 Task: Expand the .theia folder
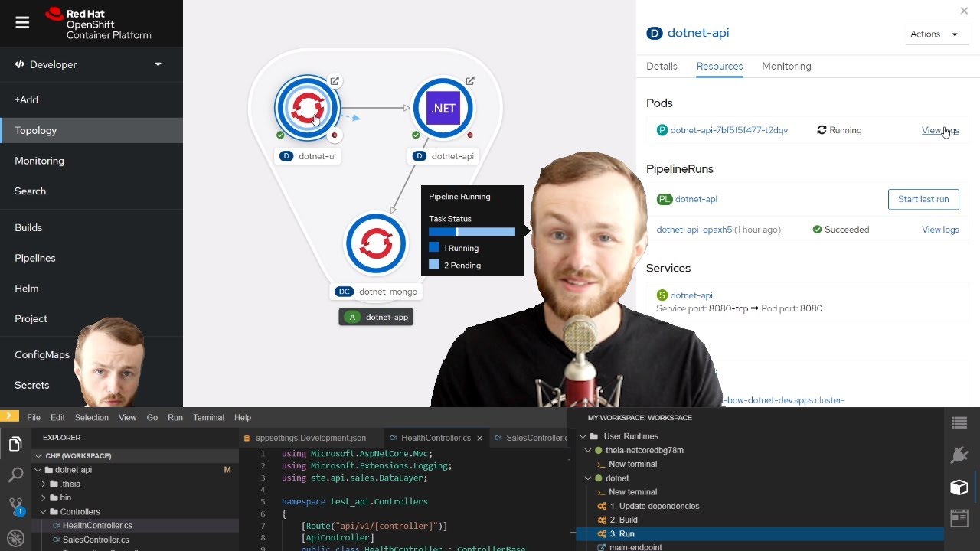click(44, 484)
